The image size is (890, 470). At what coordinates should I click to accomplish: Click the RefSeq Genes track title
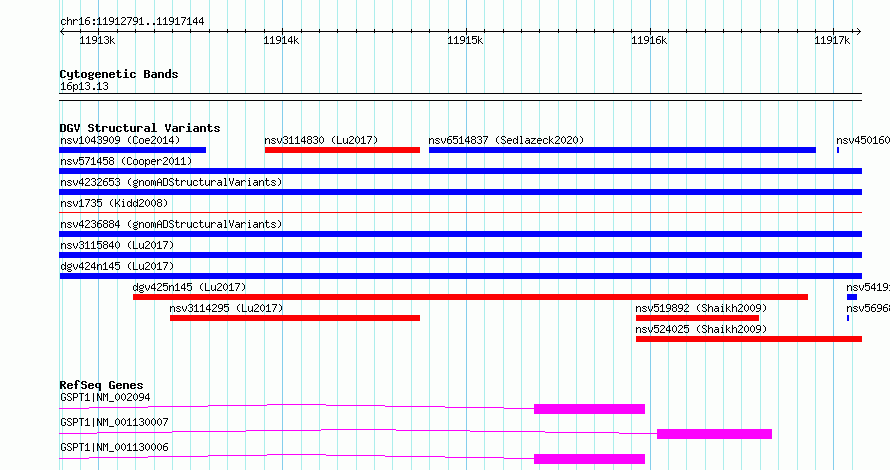[101, 385]
